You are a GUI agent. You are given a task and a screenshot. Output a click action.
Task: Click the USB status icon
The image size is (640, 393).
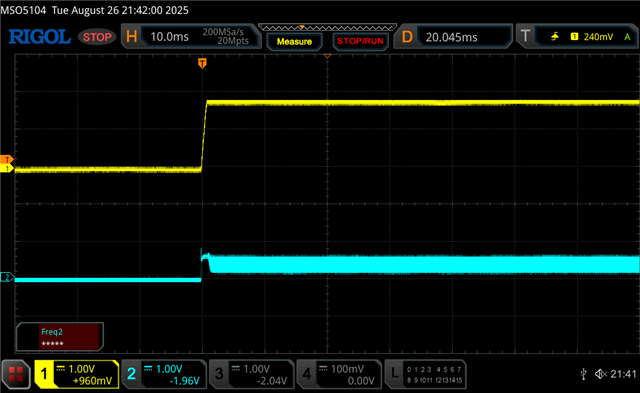[584, 373]
